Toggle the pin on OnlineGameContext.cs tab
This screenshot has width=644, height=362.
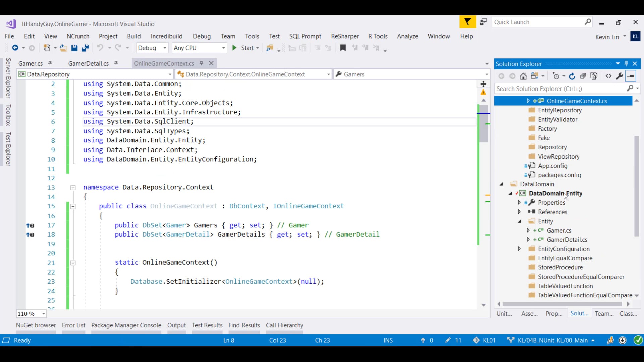click(201, 63)
